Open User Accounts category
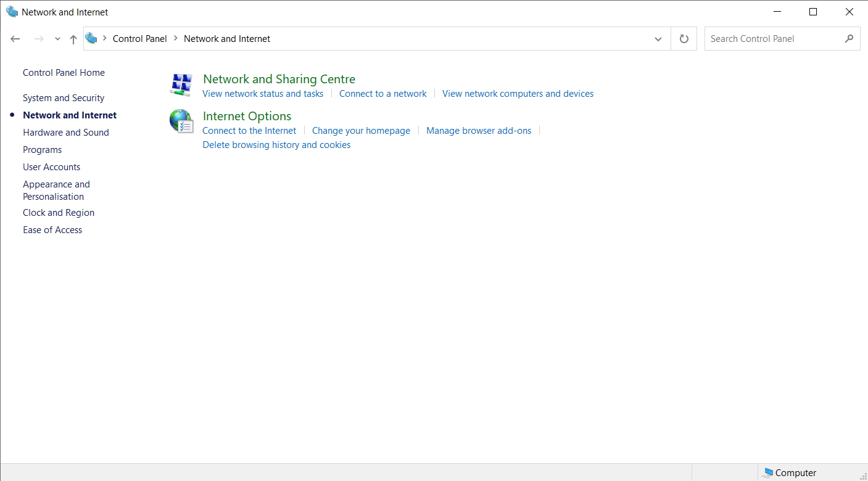Screen dimensions: 868x481 point(52,167)
